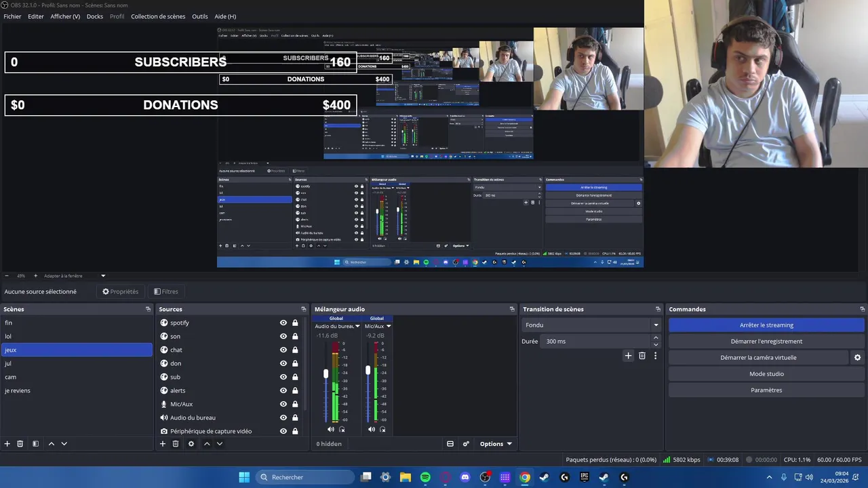Move the scene down with the arrow icon
Viewport: 868px width, 488px height.
[x=64, y=444]
